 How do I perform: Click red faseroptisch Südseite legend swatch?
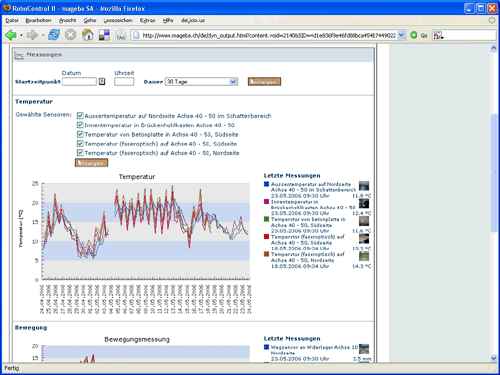tap(266, 237)
